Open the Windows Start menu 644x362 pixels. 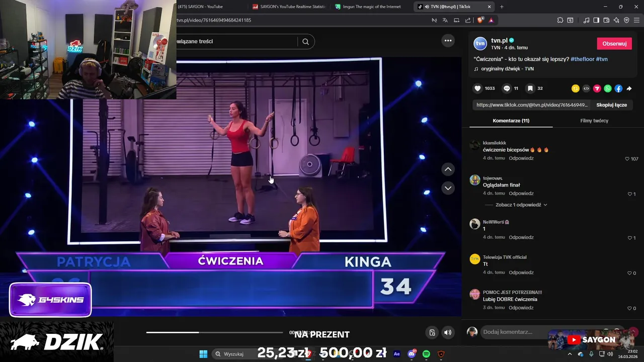pyautogui.click(x=203, y=354)
